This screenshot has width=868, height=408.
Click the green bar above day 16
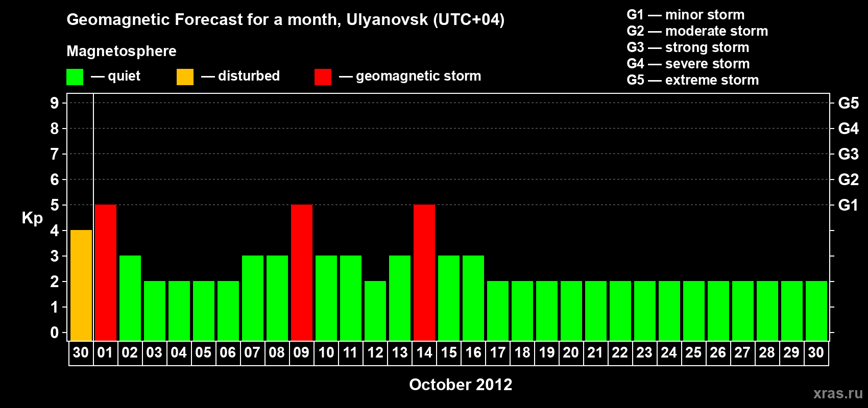point(473,298)
